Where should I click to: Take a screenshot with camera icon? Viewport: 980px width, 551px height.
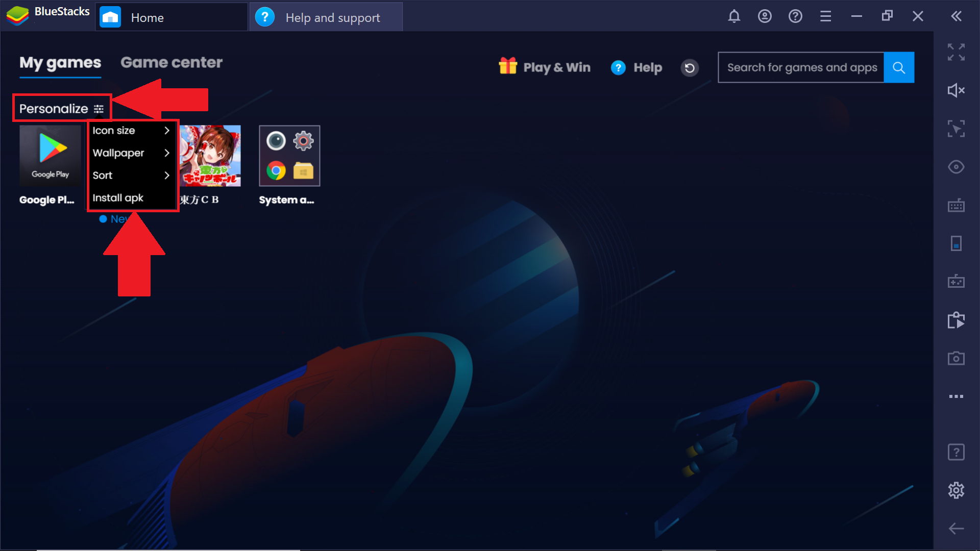tap(956, 358)
